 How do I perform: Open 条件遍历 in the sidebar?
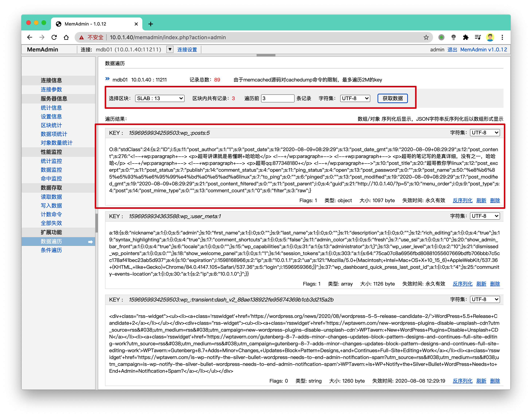[x=51, y=250]
